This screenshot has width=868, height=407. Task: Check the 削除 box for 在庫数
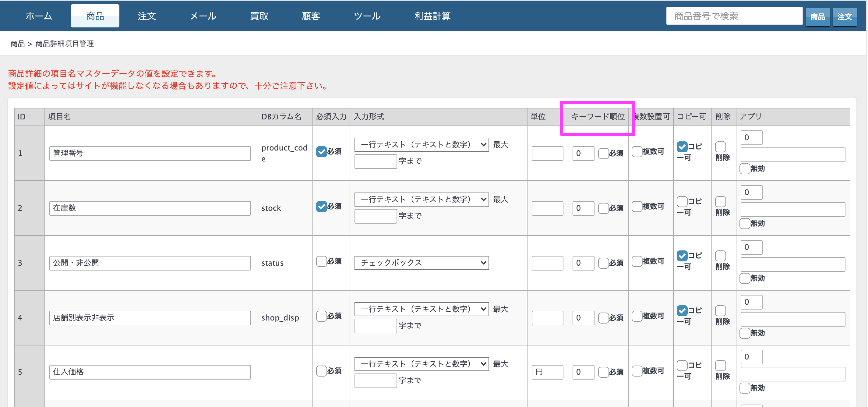[720, 201]
